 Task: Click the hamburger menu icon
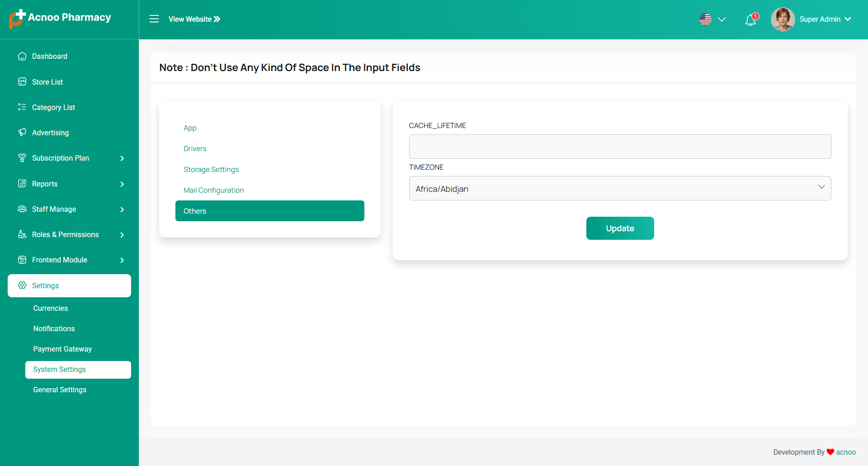(154, 19)
